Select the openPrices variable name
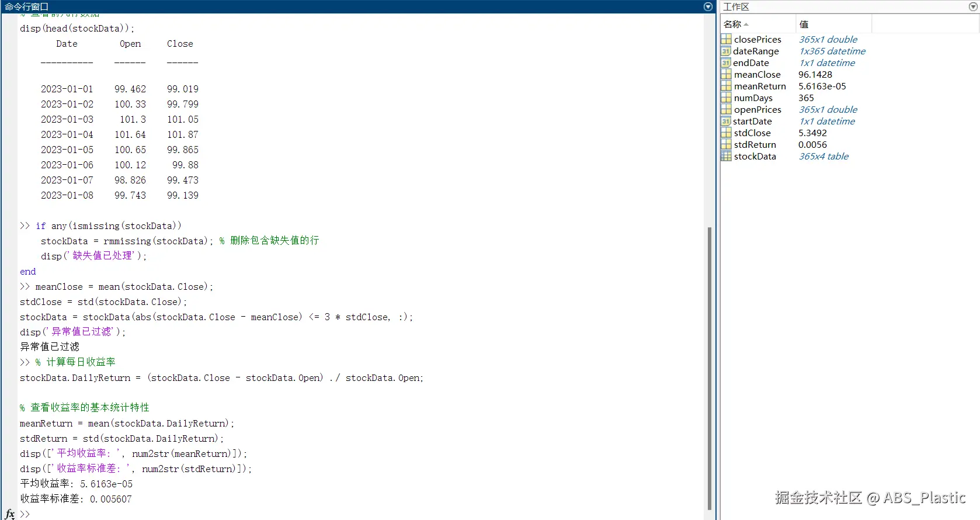980x520 pixels. 757,109
